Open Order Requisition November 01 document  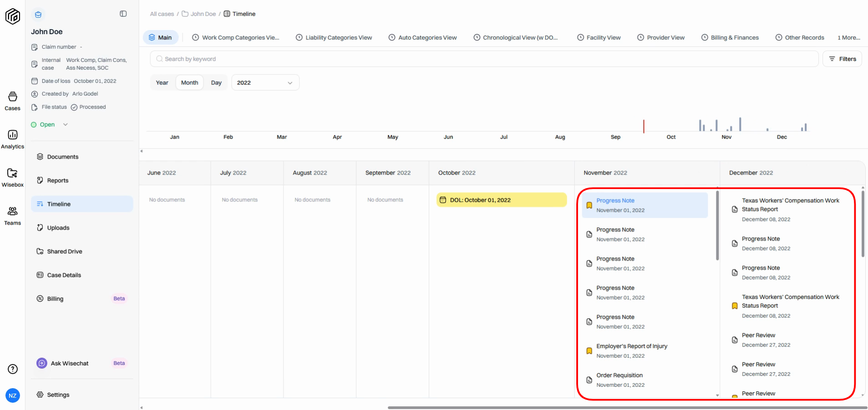[x=645, y=380]
